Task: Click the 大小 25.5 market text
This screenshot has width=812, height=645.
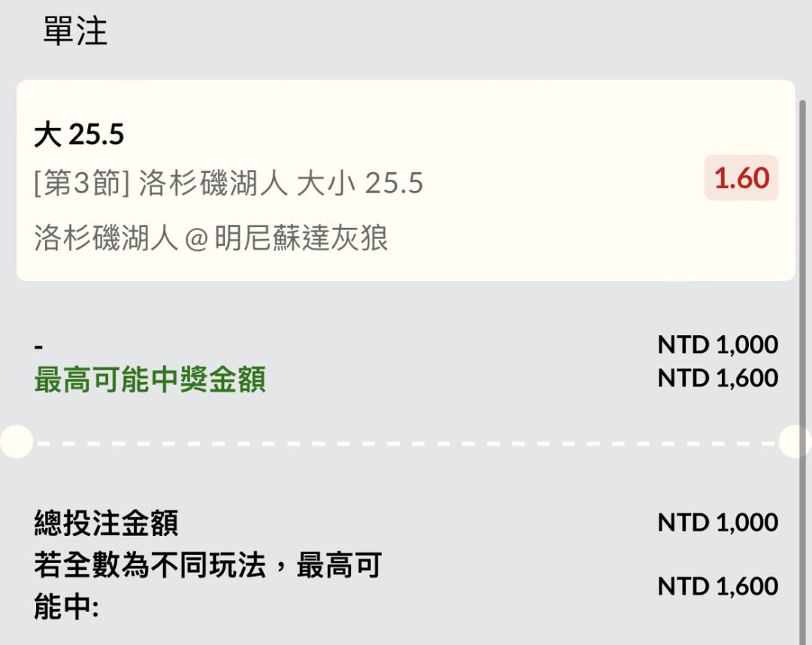Action: pyautogui.click(x=359, y=183)
